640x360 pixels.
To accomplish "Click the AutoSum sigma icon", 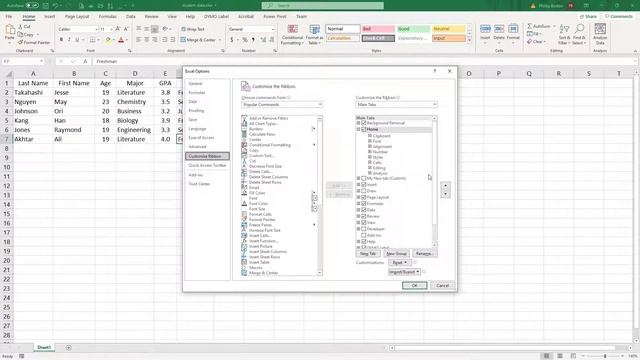I will pyautogui.click(x=529, y=26).
